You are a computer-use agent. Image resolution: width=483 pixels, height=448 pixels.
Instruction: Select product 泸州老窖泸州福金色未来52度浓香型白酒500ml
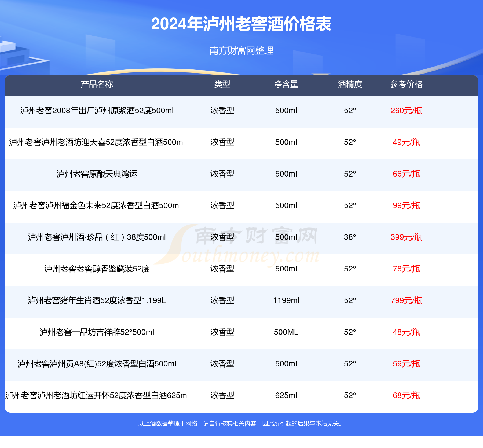pos(97,205)
